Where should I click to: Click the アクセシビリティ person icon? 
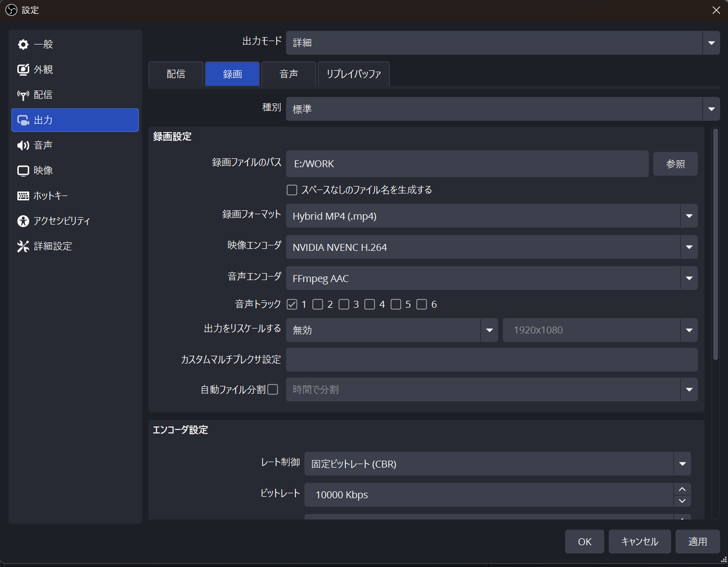pos(23,221)
